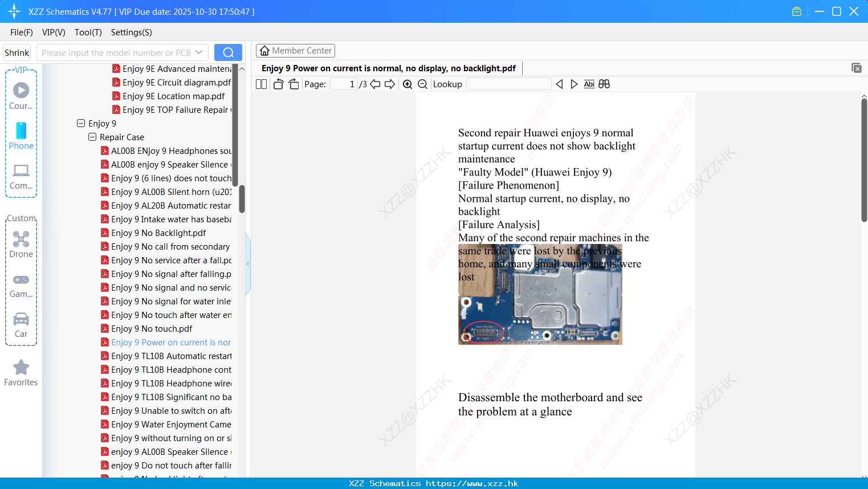868x489 pixels.
Task: Open Enjoy 9E Location map.pdf
Action: tap(169, 96)
